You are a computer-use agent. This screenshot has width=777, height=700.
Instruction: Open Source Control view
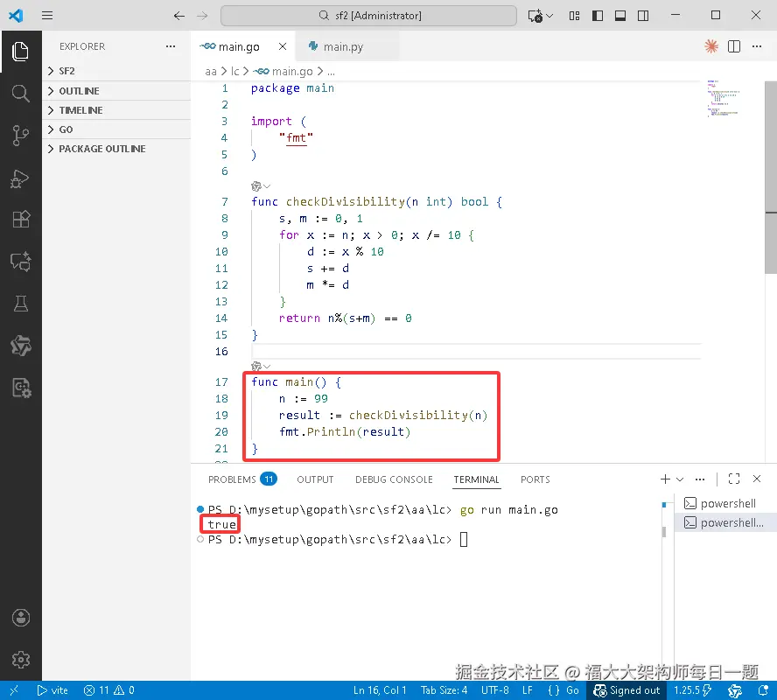[20, 136]
